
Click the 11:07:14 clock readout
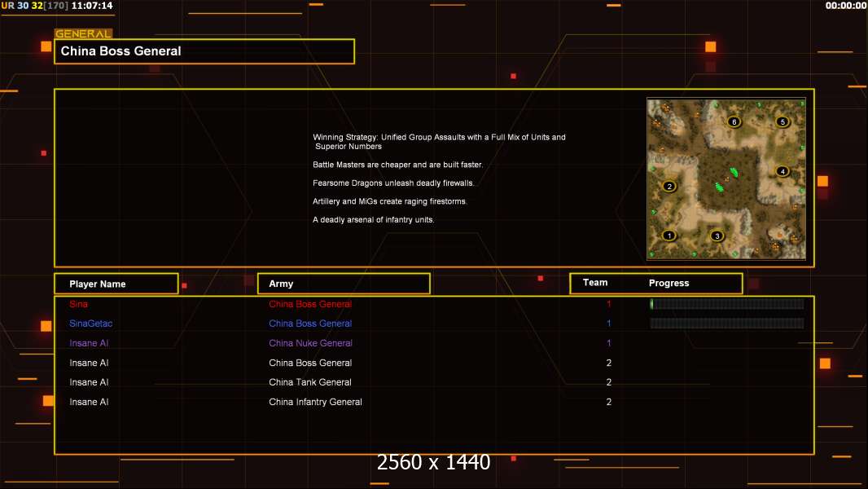[x=92, y=6]
